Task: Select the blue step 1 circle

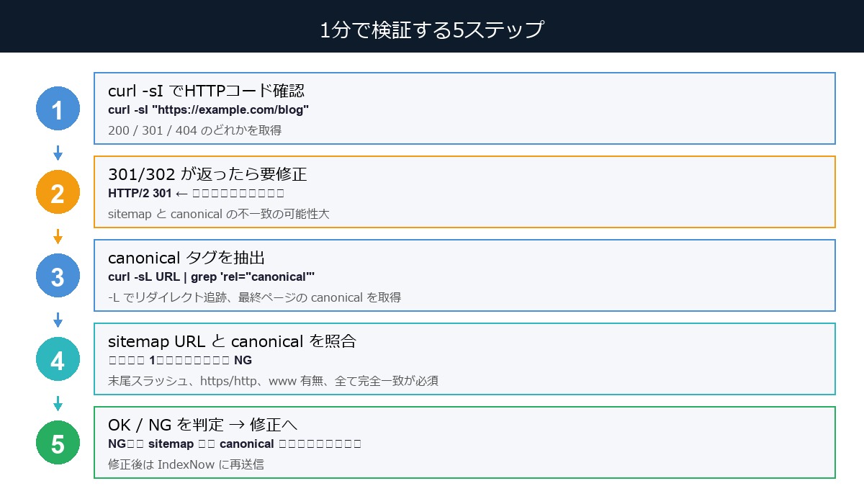Action: [x=58, y=108]
